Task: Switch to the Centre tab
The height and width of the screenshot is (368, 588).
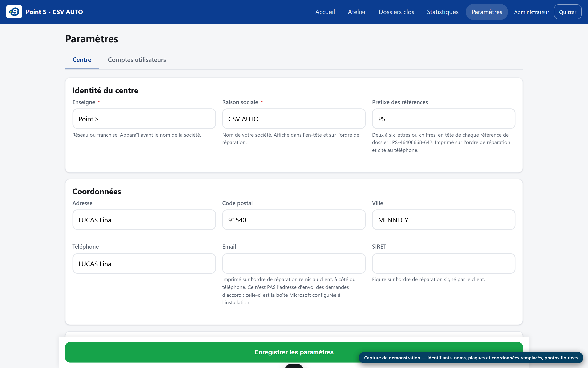Action: point(82,60)
